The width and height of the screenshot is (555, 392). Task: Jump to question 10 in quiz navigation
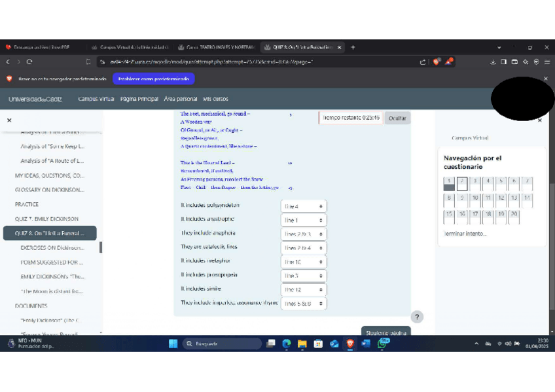pos(474,198)
